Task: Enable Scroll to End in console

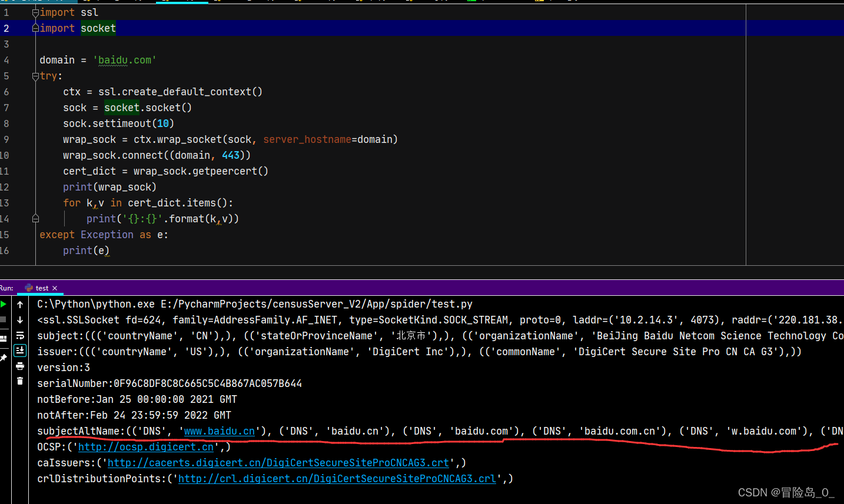Action: click(19, 351)
